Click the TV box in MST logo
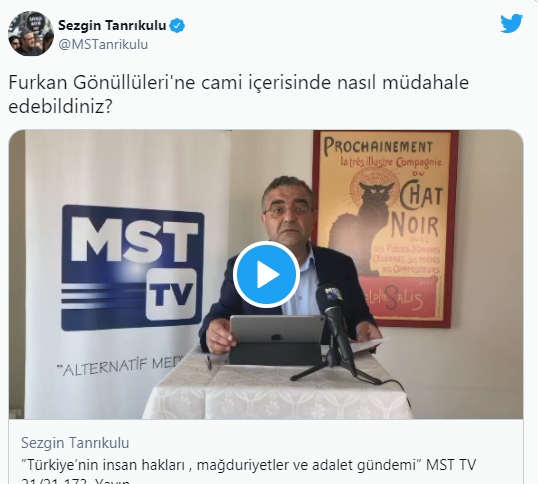The height and width of the screenshot is (484, 538). pos(172,294)
